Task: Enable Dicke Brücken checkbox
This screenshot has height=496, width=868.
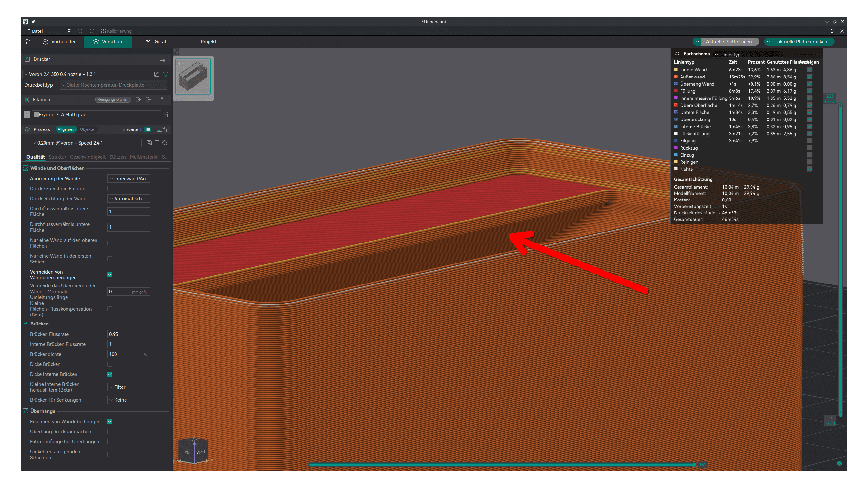Action: point(110,364)
